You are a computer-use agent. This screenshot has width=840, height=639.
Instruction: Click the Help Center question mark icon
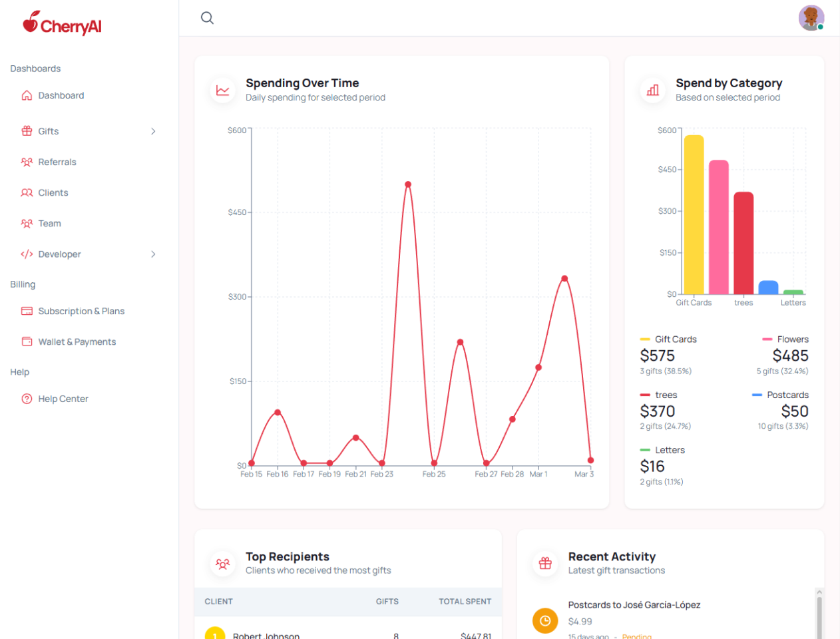point(27,399)
